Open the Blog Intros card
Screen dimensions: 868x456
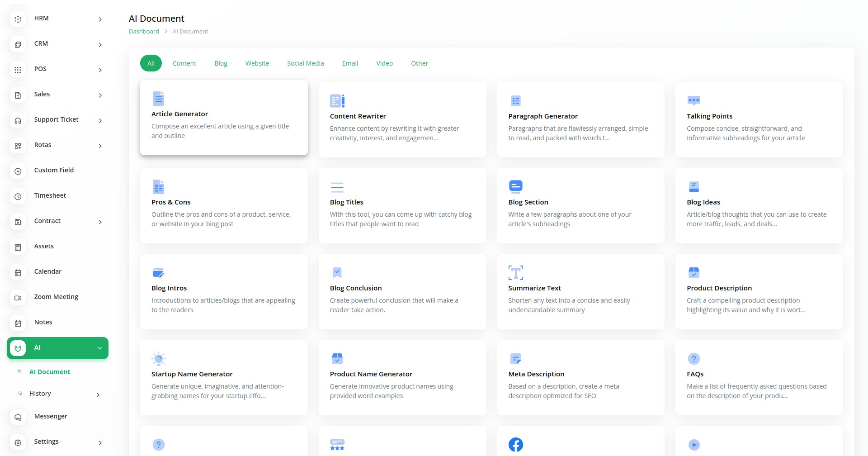click(224, 292)
